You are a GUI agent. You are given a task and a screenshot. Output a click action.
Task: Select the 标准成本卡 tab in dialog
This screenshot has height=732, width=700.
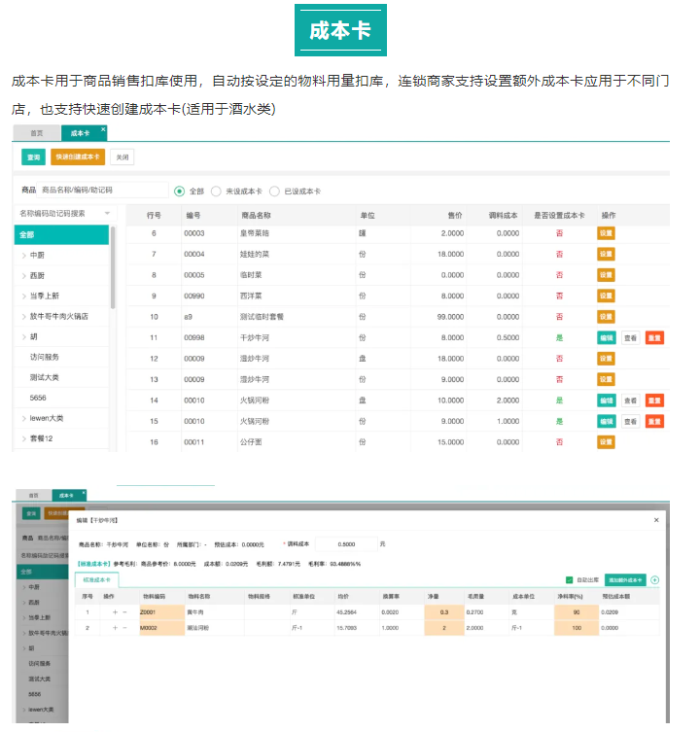click(96, 579)
